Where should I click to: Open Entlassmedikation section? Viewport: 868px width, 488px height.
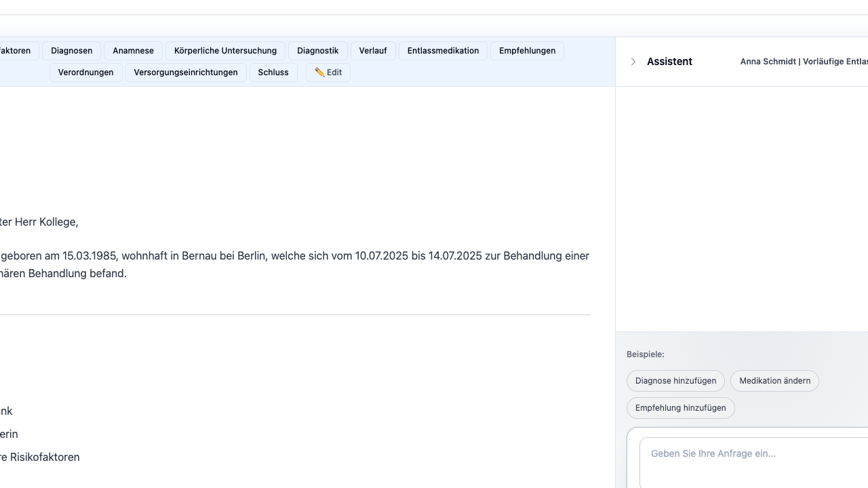click(443, 51)
